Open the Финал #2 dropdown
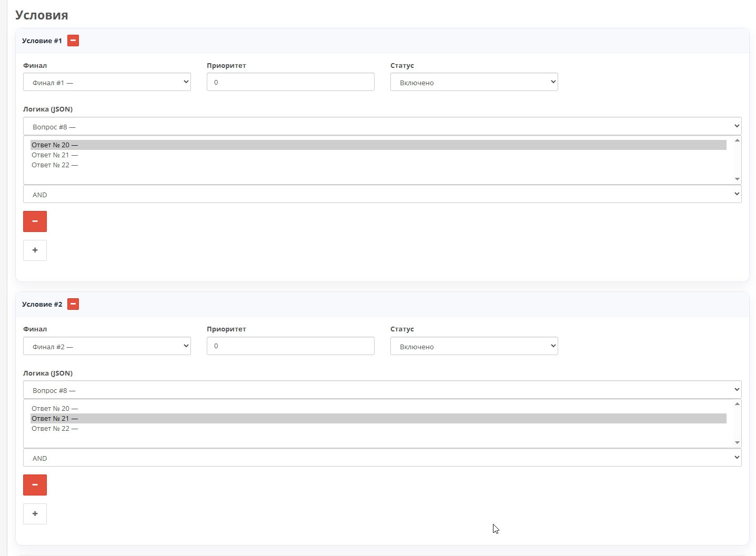Screen dimensions: 756x556 point(107,346)
